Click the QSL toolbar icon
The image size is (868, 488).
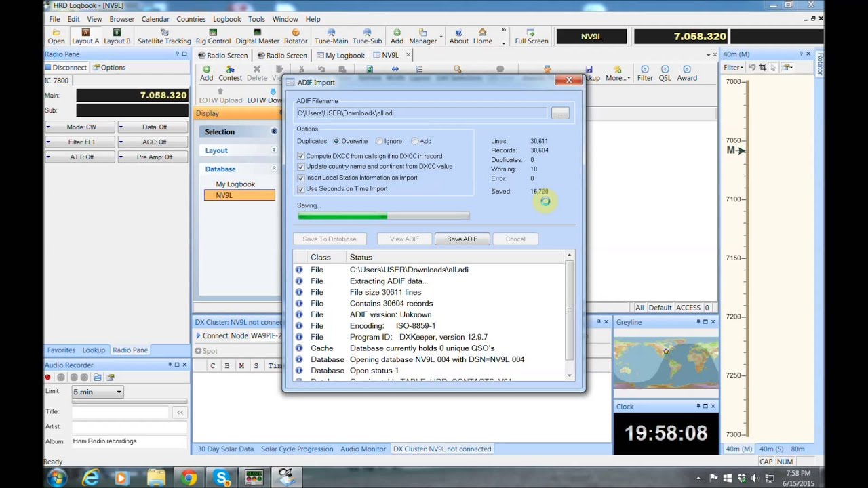click(x=665, y=73)
